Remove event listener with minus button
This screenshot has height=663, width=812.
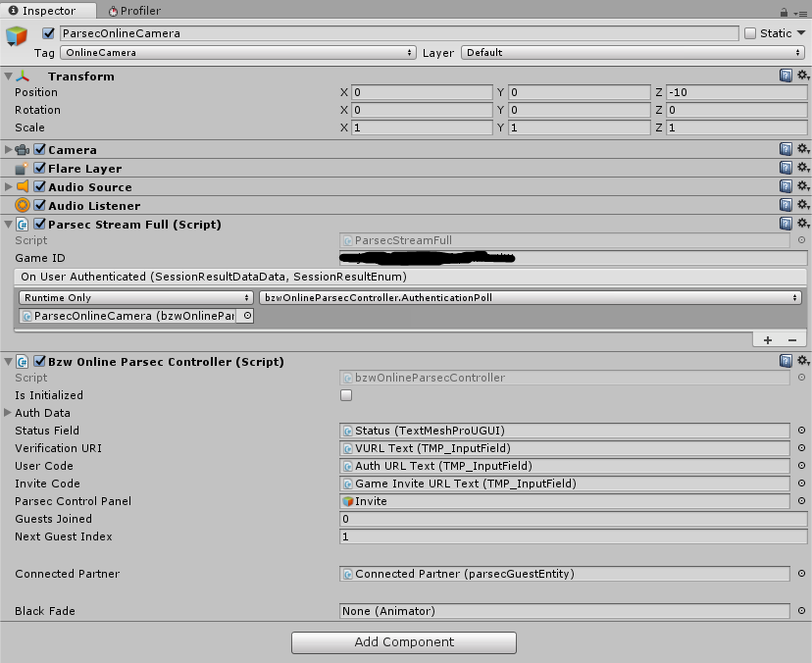[792, 339]
